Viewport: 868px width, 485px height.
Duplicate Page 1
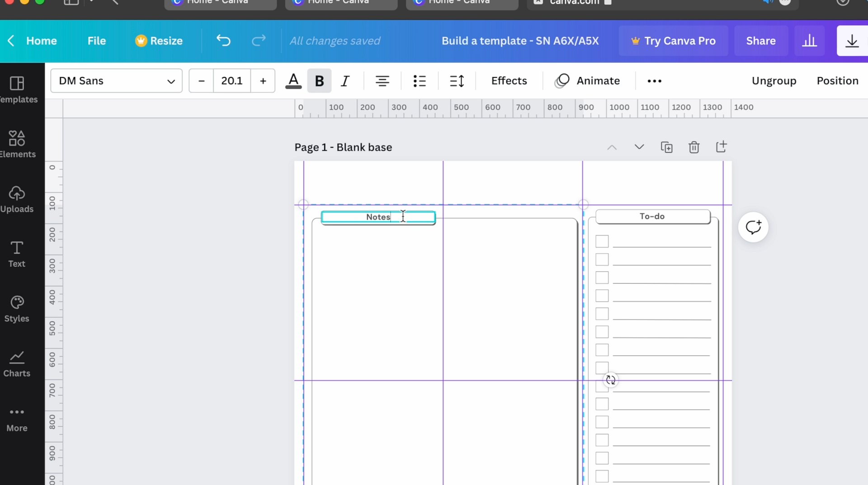[667, 147]
